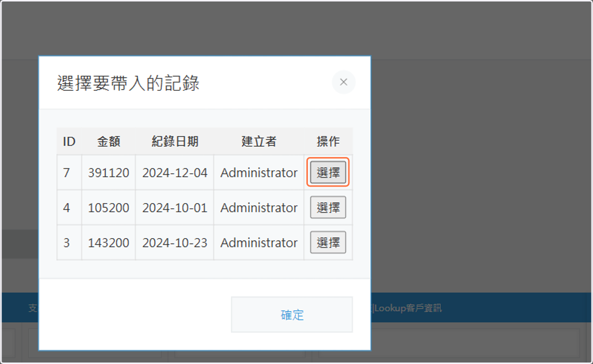This screenshot has height=364, width=593.
Task: Close the 選擇要帶入的記錄 dialog with the X
Action: coord(343,82)
